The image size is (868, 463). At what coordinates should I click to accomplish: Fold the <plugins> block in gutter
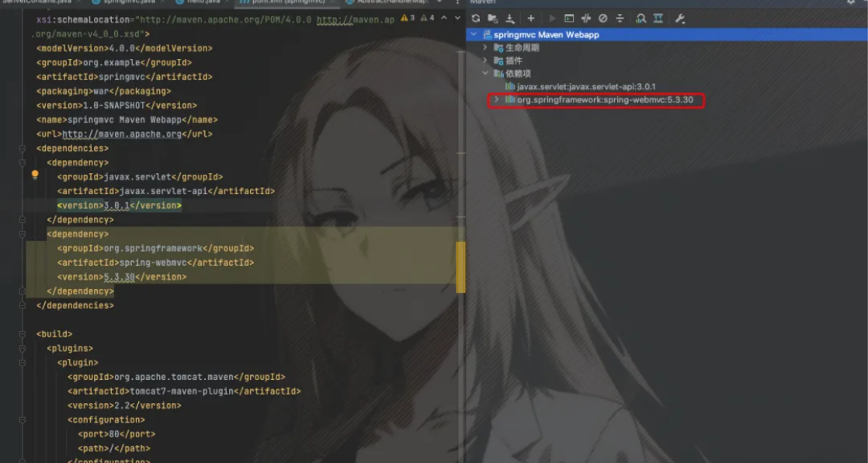pyautogui.click(x=23, y=348)
